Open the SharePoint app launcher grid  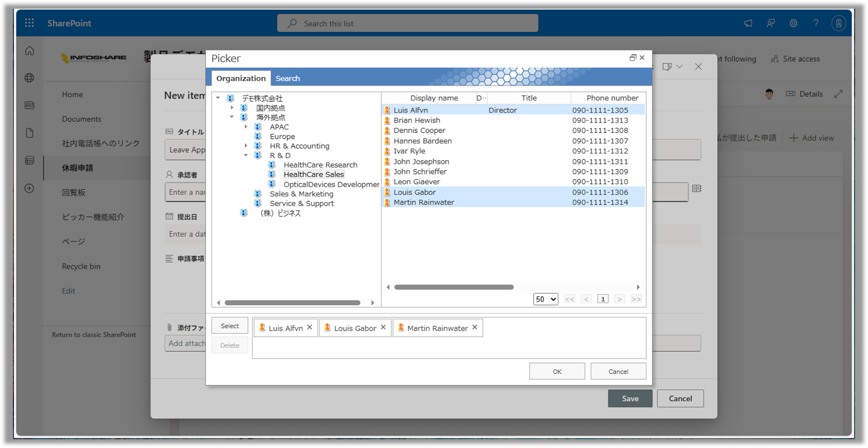29,23
